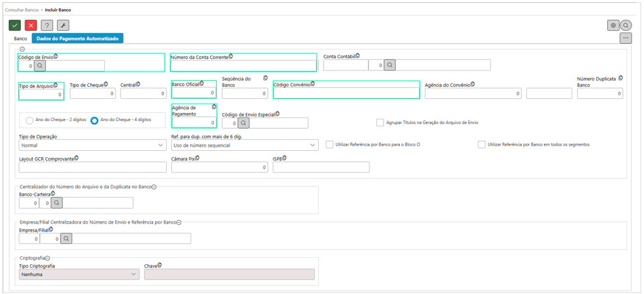The width and height of the screenshot is (644, 294).
Task: Click the Chave encryption key field
Action: [x=229, y=274]
